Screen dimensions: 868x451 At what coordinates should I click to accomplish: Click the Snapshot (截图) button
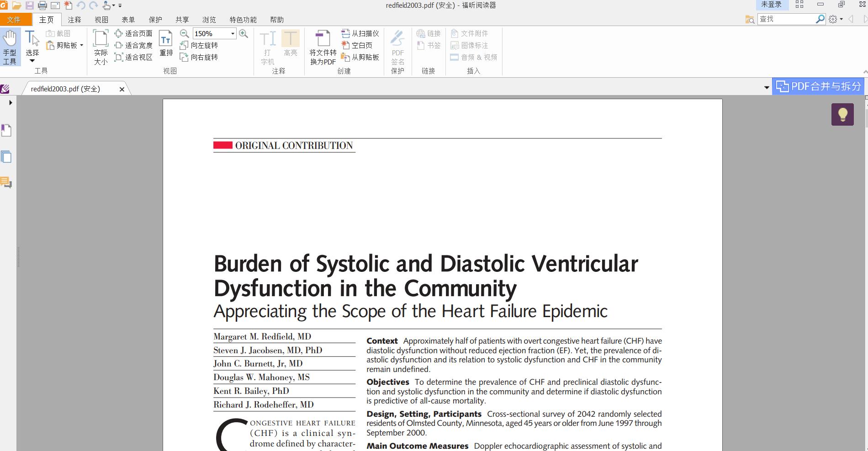click(x=58, y=33)
